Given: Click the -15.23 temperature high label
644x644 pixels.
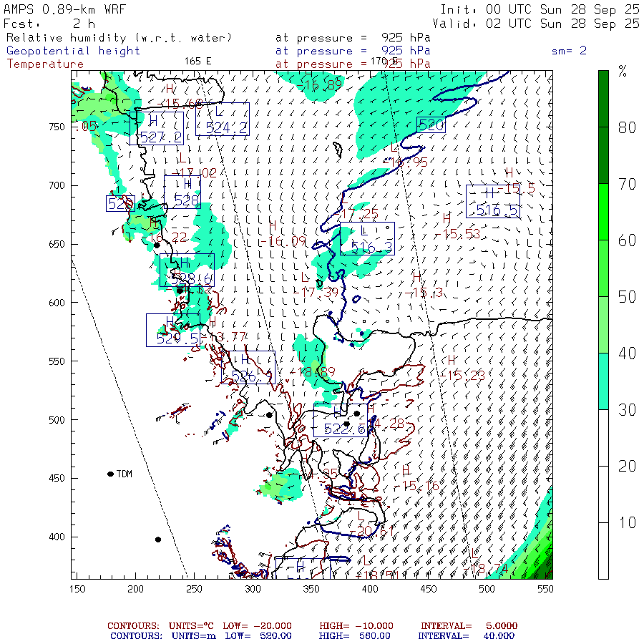Looking at the screenshot, I should [x=466, y=375].
